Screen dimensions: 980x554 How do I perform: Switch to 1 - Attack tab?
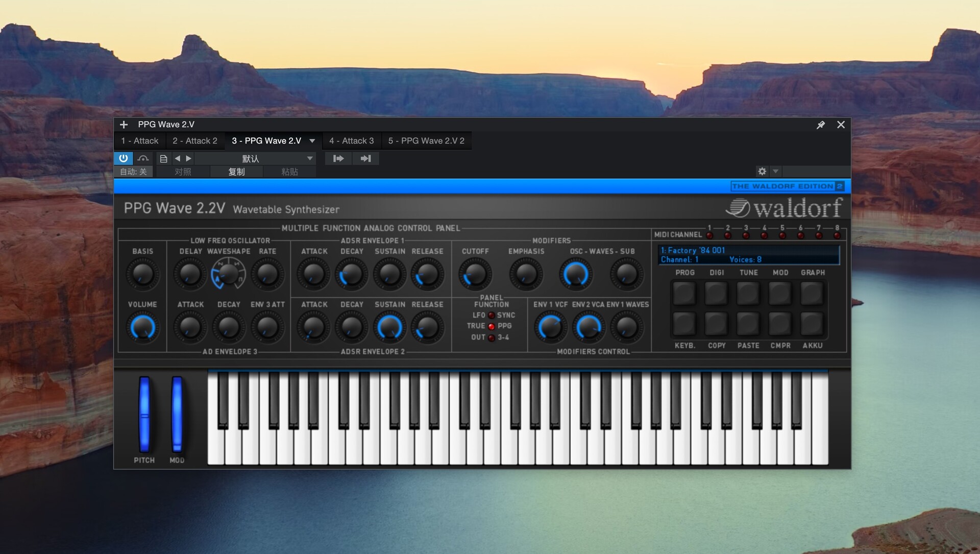pyautogui.click(x=140, y=140)
